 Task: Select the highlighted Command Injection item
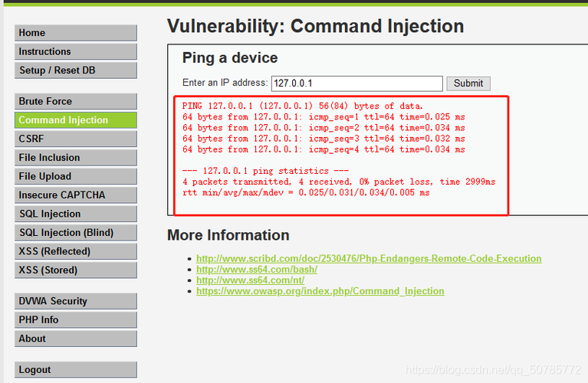[76, 120]
